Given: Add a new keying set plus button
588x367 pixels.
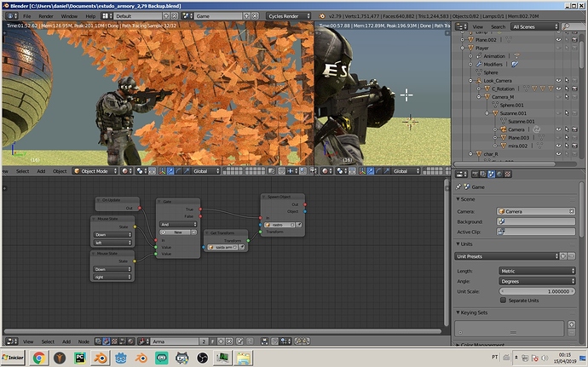Looking at the screenshot, I should (x=572, y=324).
